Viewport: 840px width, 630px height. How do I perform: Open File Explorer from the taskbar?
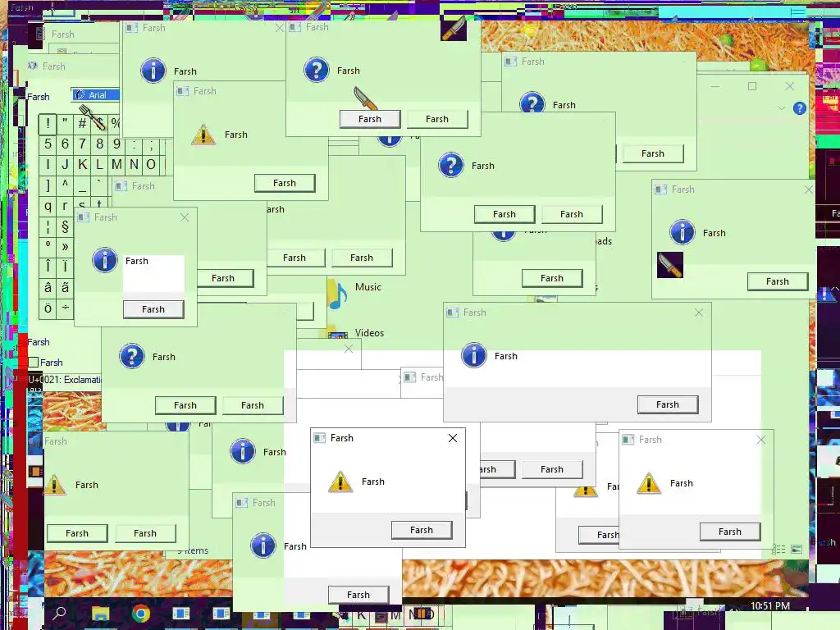pos(100,614)
